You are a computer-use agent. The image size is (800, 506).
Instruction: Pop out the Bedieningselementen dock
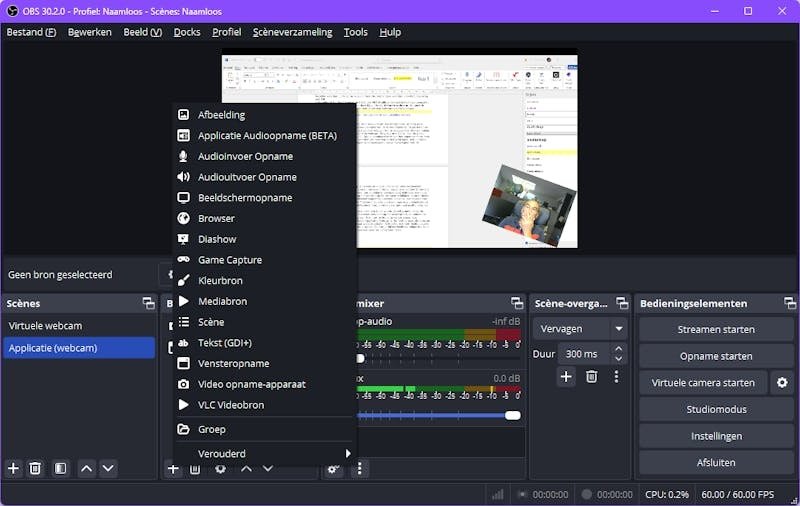click(790, 303)
